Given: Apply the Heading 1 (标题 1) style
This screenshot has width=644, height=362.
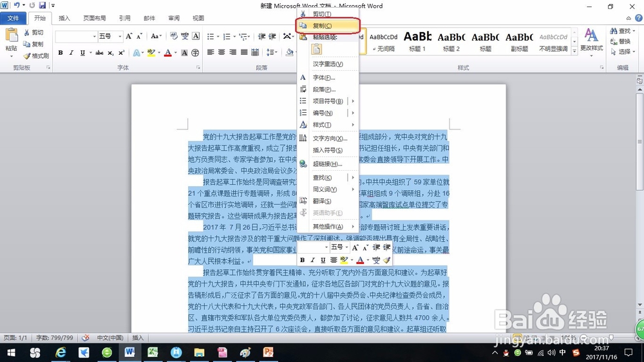Looking at the screenshot, I should pos(417,41).
